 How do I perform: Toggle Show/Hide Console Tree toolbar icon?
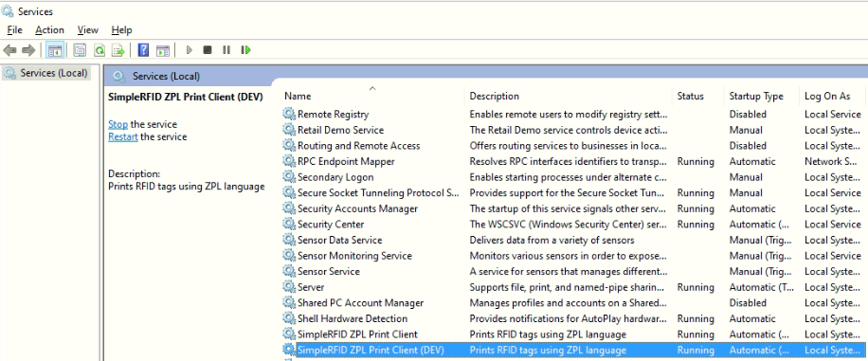coord(55,50)
